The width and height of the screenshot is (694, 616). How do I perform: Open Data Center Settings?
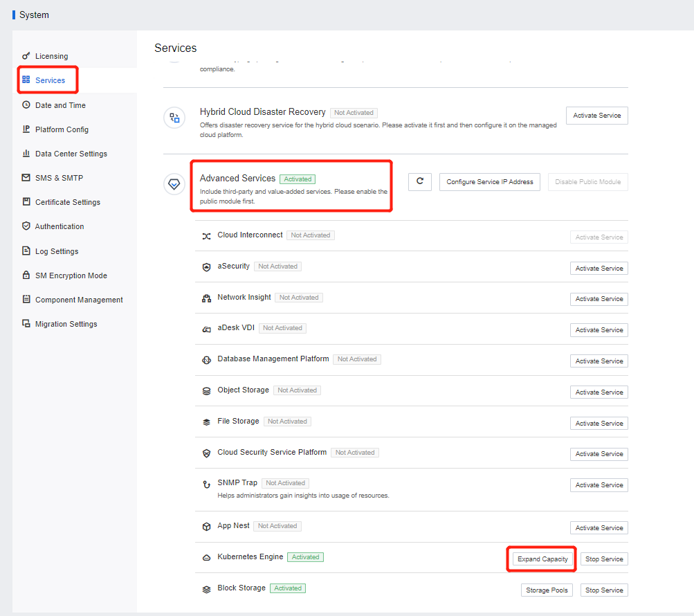(x=71, y=154)
